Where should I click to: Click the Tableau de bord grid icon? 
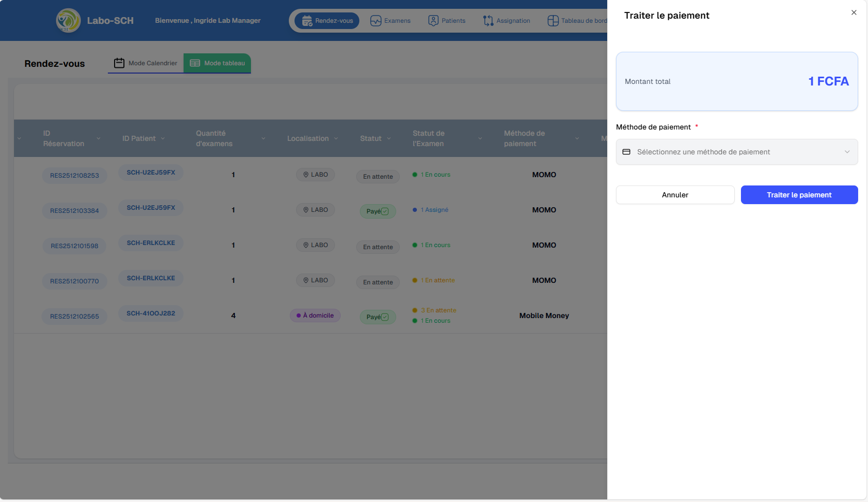click(x=553, y=21)
